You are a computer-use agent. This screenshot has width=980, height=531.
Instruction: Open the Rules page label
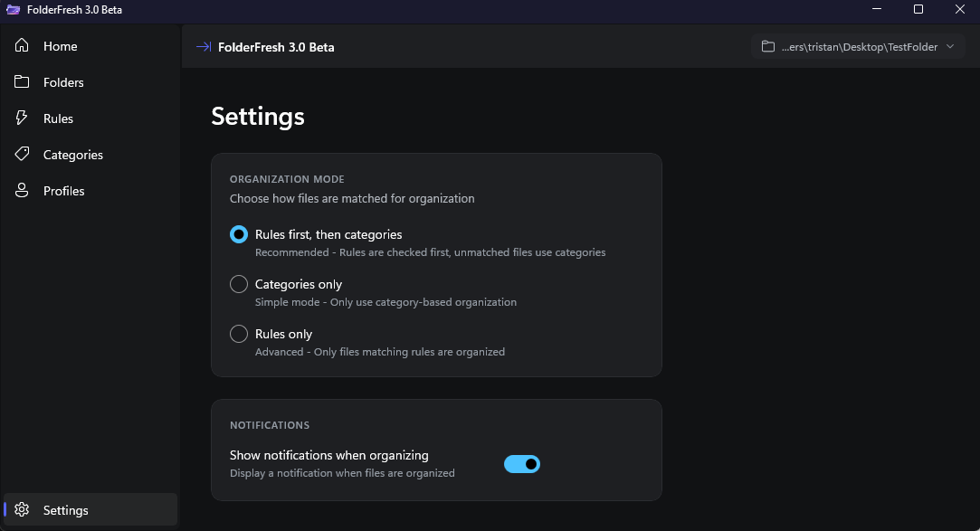coord(58,119)
